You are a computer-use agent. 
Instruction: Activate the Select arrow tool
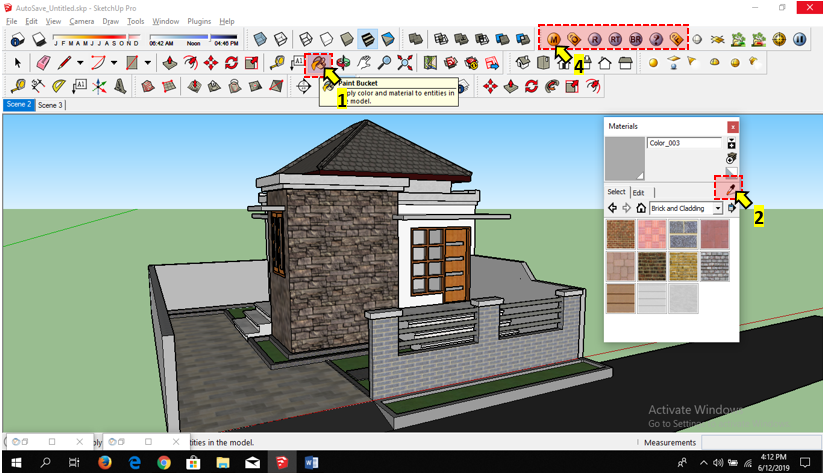pos(17,63)
